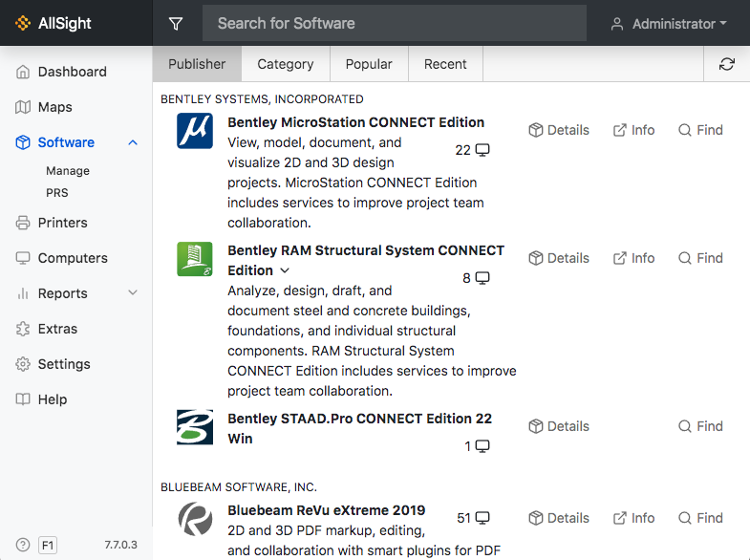The width and height of the screenshot is (750, 560).
Task: Click the refresh icon next to tabs
Action: (x=726, y=64)
